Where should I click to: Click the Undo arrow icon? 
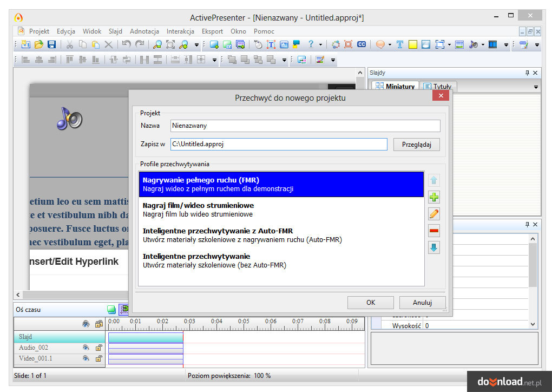pos(127,44)
